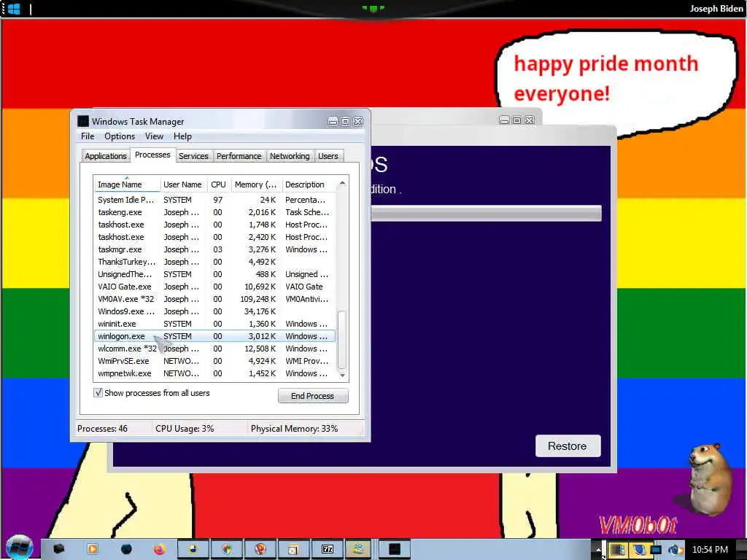Open the red circular taskbar button

(x=260, y=549)
